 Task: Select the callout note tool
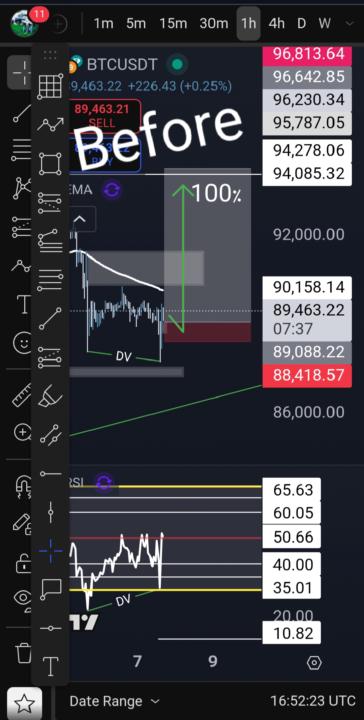coord(50,589)
